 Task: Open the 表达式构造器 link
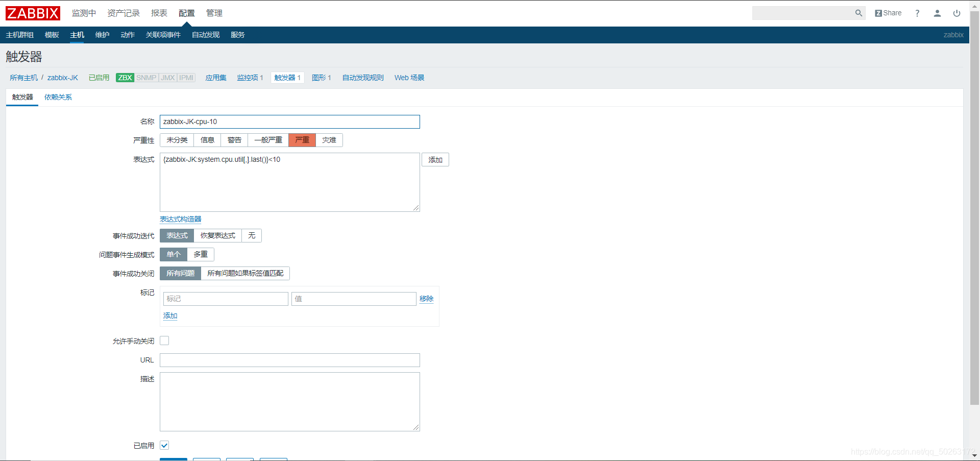pyautogui.click(x=181, y=219)
